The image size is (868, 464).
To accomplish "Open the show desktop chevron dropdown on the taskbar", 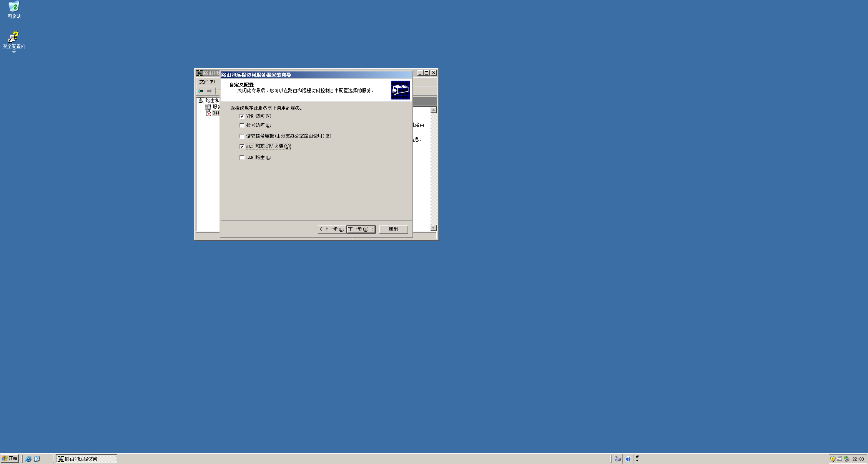I will tap(637, 460).
